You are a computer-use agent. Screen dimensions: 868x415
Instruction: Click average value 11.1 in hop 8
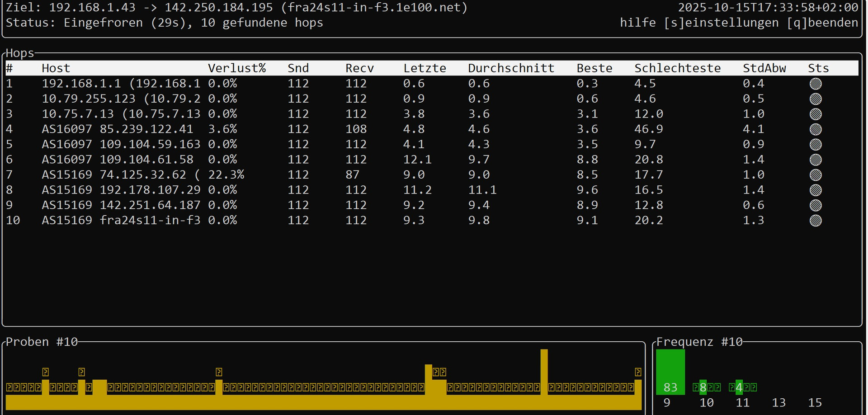coord(482,190)
